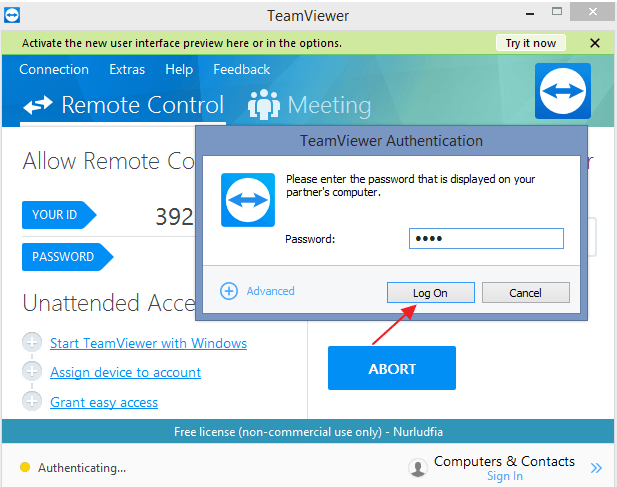Maximize the TeamViewer window
This screenshot has width=617, height=487.
pos(557,11)
